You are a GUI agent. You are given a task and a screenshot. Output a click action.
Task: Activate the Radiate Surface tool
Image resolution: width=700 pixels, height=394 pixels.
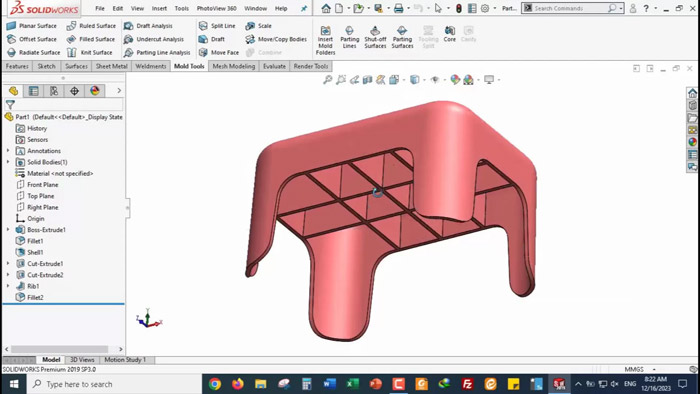[33, 53]
